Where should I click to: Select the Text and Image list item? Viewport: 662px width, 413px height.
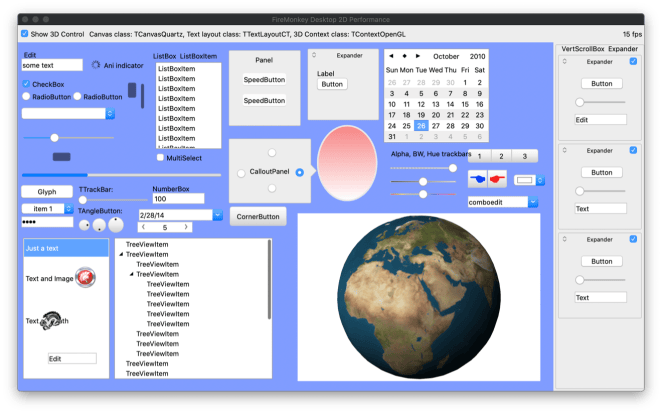tap(66, 278)
